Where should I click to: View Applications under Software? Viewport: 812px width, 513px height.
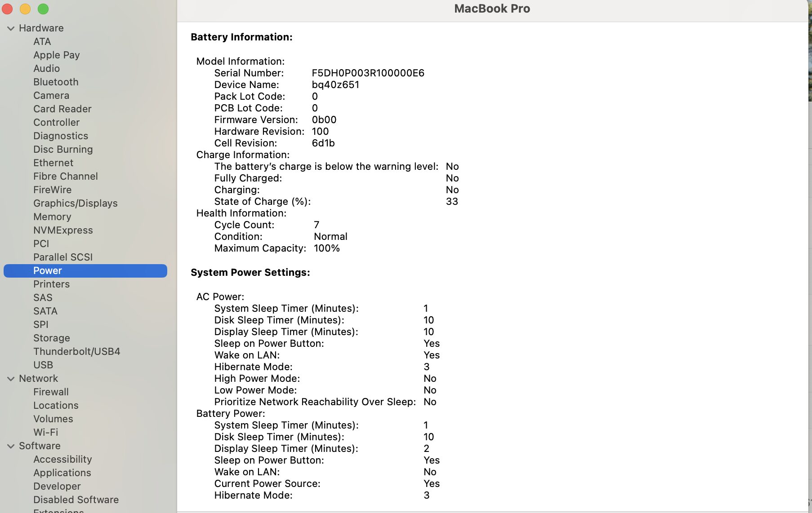(62, 473)
